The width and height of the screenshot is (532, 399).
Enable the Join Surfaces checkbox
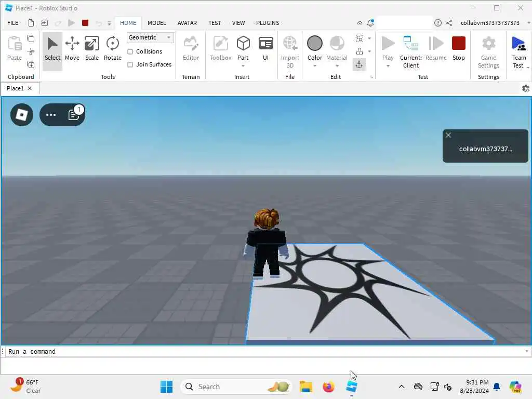tap(130, 64)
